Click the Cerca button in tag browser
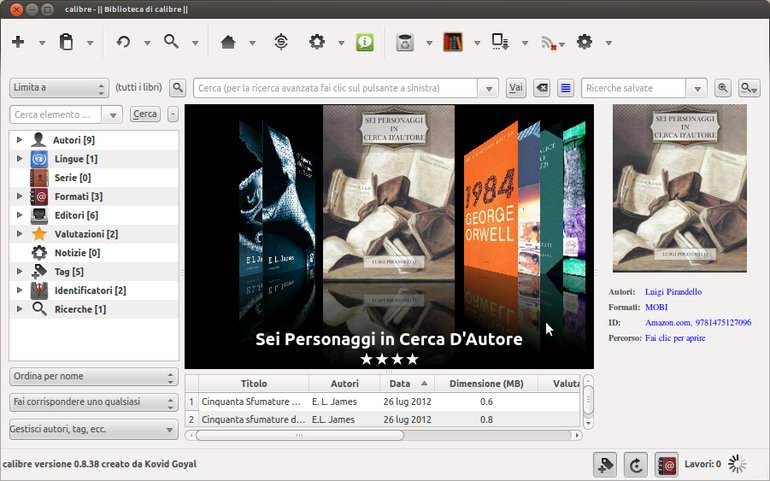Image resolution: width=770 pixels, height=481 pixels. pyautogui.click(x=145, y=114)
